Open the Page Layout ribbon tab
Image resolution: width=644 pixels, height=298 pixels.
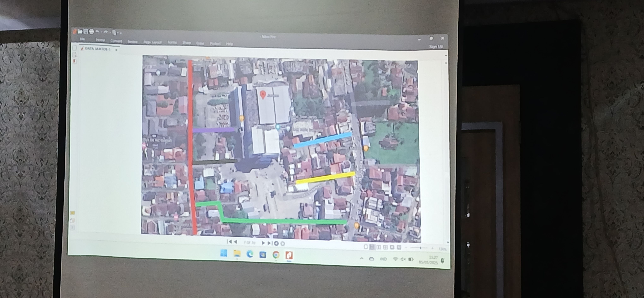click(x=152, y=42)
